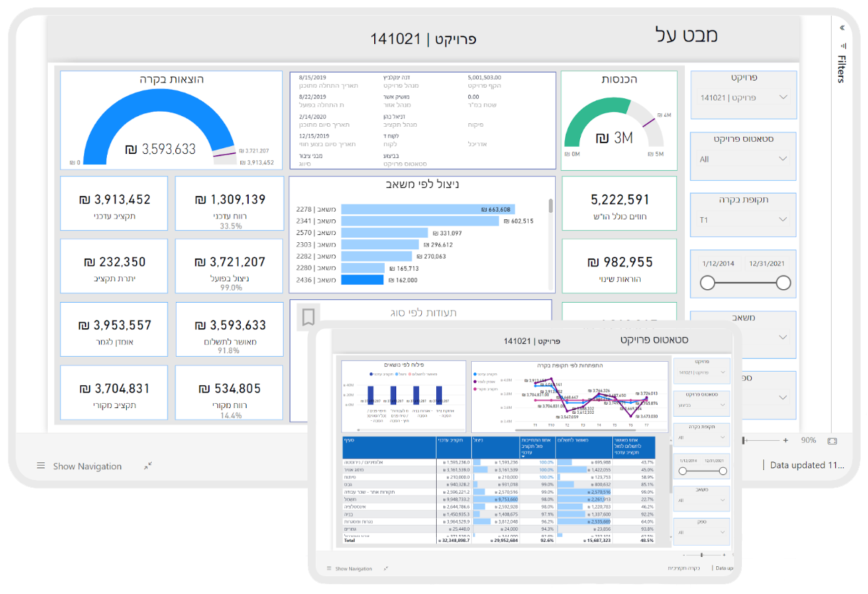Sort by the תקציב עדכני table column header
Viewport: 868px width, 594px height.
click(454, 447)
